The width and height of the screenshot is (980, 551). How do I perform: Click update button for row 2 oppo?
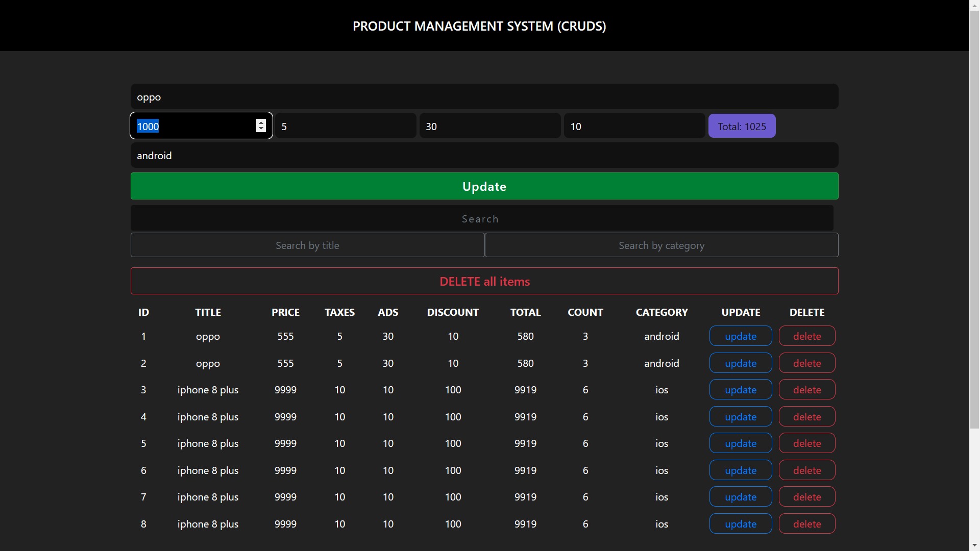[x=741, y=363]
